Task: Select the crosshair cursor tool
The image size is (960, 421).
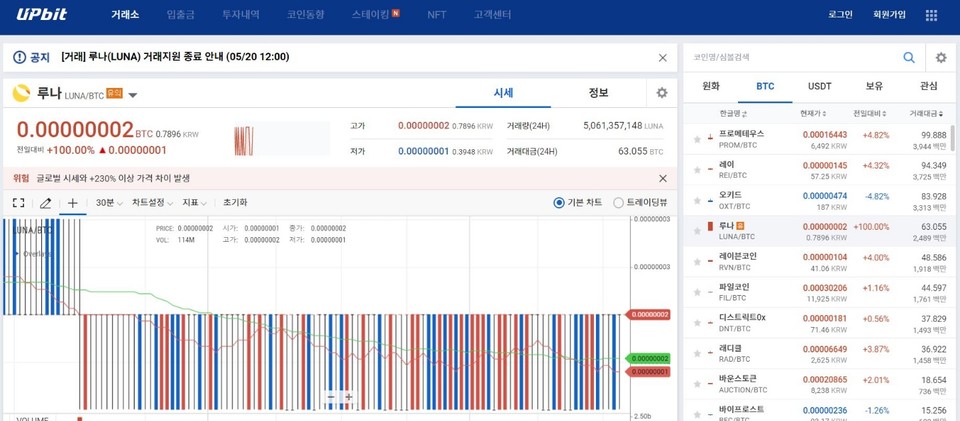Action: (x=72, y=203)
